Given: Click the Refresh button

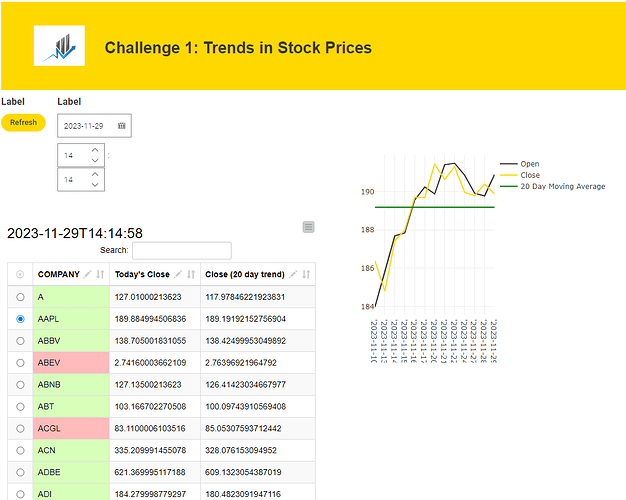Looking at the screenshot, I should [23, 123].
